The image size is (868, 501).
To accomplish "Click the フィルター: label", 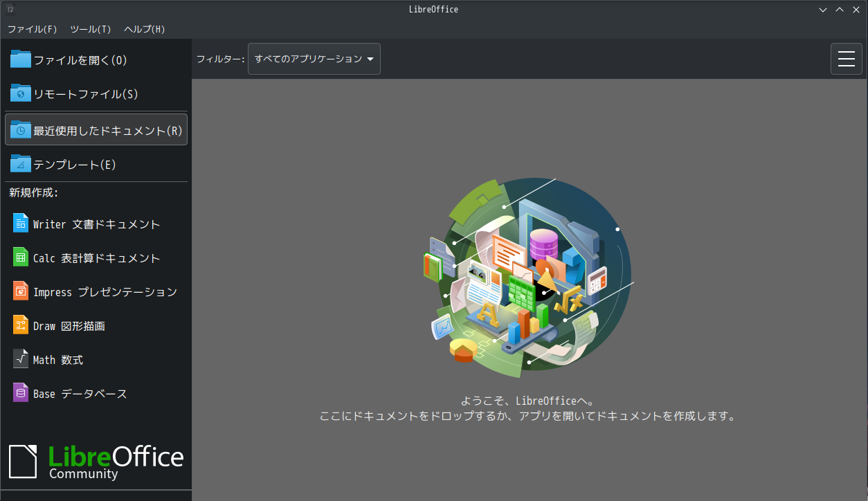I will [x=220, y=59].
